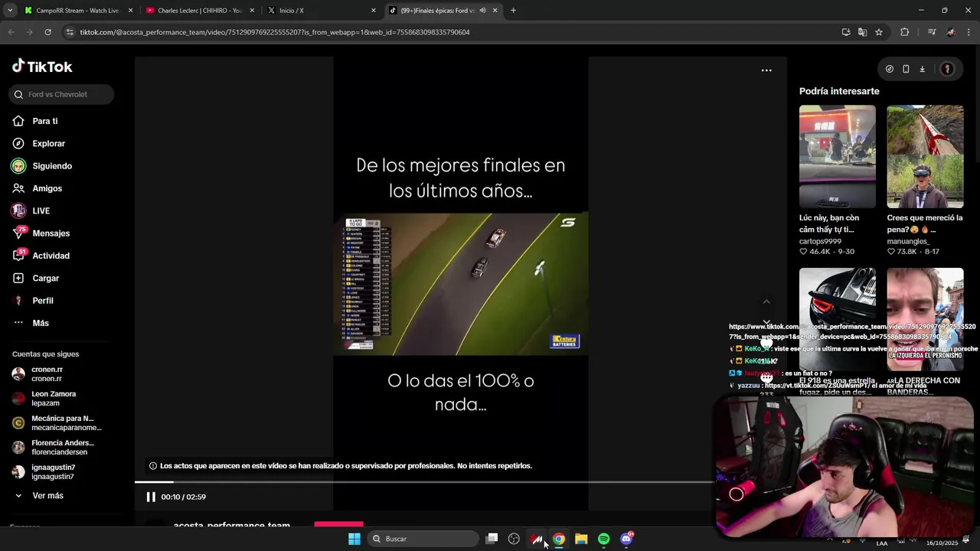Open ignaagustin7 followed account
The width and height of the screenshot is (980, 551).
[x=44, y=471]
